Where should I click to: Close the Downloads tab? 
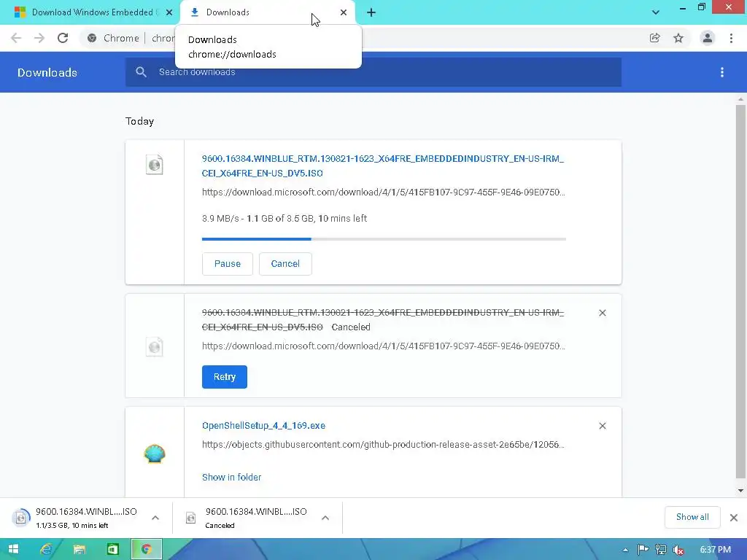point(344,12)
